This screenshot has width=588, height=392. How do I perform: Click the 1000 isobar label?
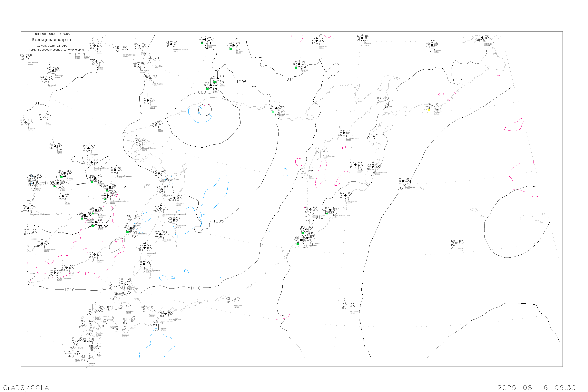(x=201, y=92)
